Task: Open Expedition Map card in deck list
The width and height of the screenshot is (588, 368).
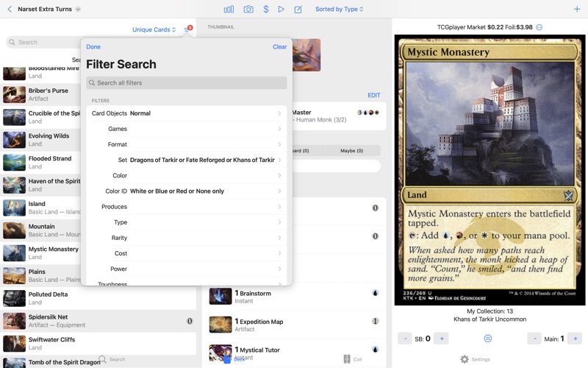Action: [295, 325]
